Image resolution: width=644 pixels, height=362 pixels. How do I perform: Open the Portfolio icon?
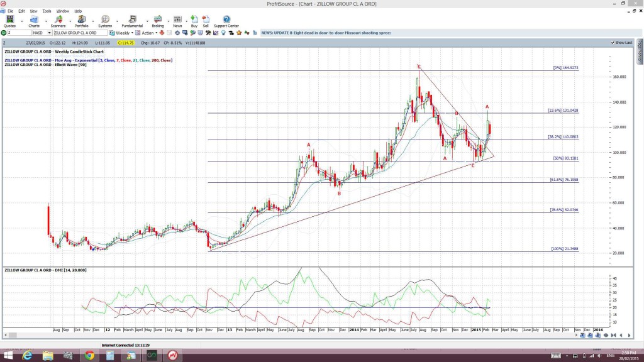(81, 19)
